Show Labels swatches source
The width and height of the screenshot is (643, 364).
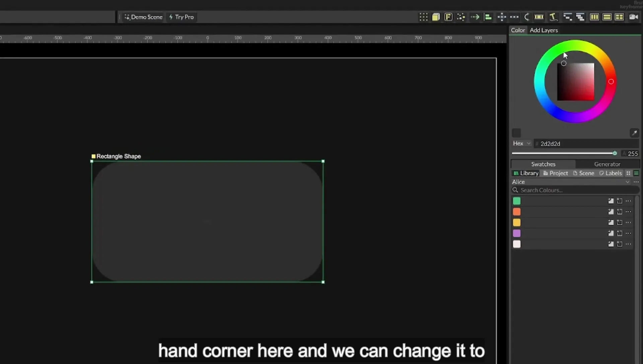coord(611,173)
